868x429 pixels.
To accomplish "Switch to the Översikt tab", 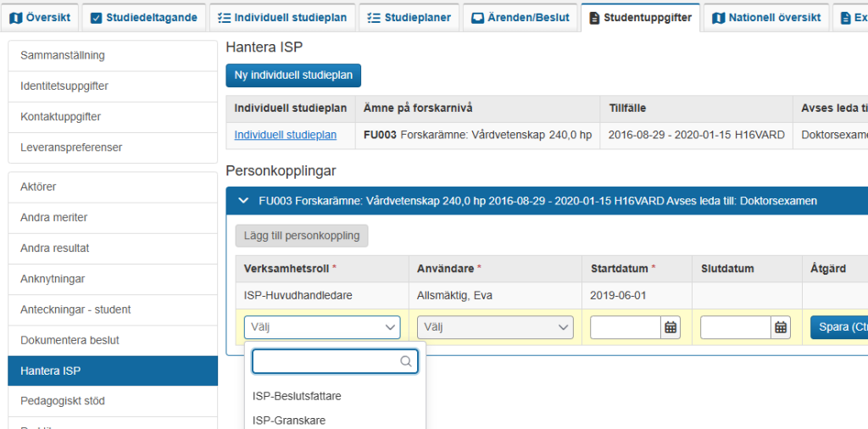I will [x=40, y=18].
